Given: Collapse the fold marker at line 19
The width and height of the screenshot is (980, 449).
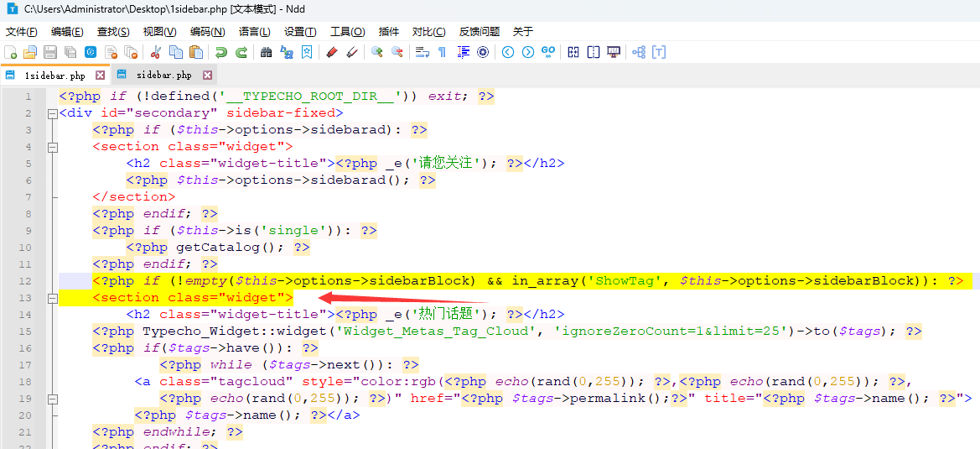Looking at the screenshot, I should [x=53, y=399].
